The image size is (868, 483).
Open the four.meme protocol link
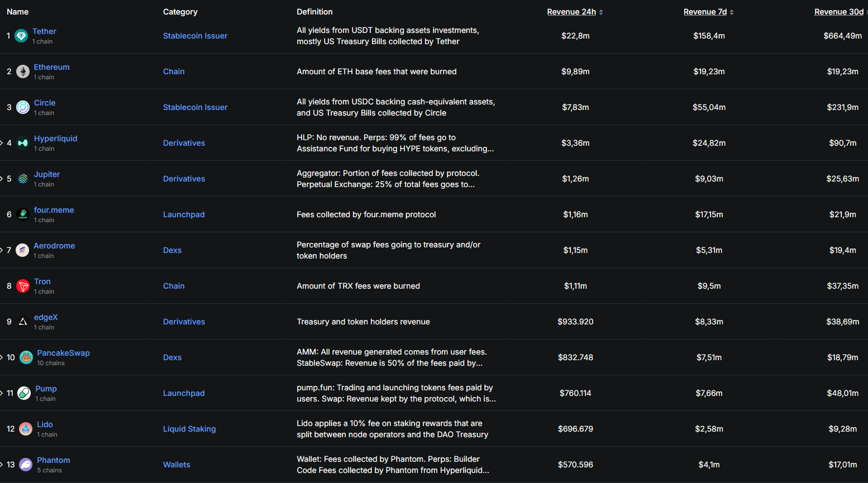point(54,210)
